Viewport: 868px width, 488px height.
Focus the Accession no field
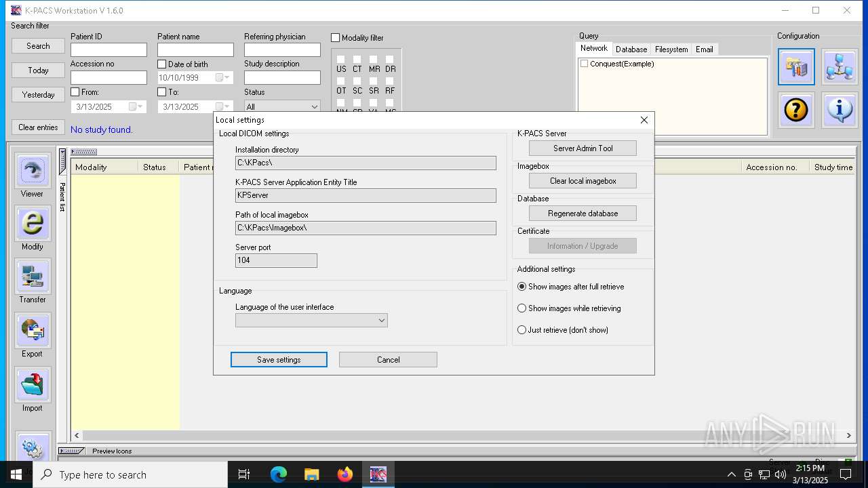tap(108, 78)
